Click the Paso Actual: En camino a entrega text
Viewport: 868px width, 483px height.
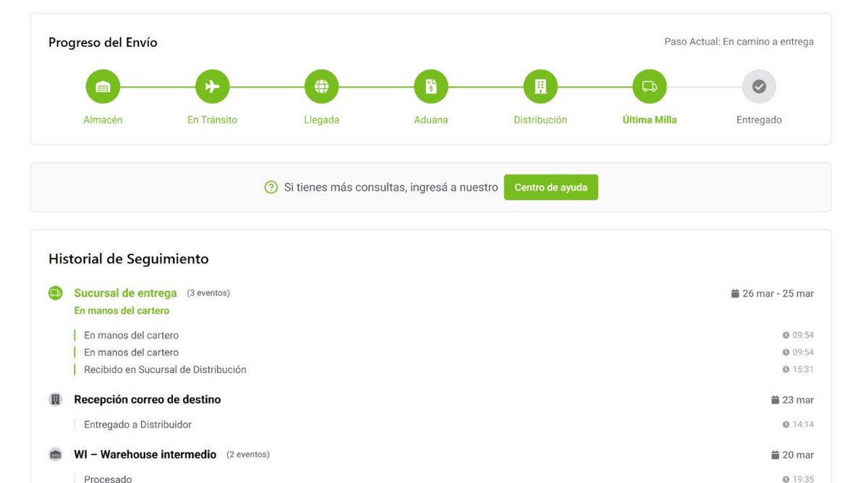(739, 42)
